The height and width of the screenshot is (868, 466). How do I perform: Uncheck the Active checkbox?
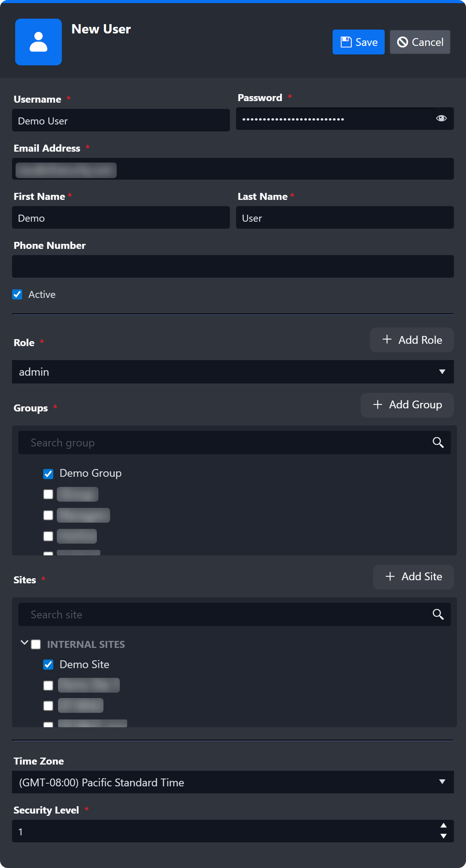click(x=17, y=294)
